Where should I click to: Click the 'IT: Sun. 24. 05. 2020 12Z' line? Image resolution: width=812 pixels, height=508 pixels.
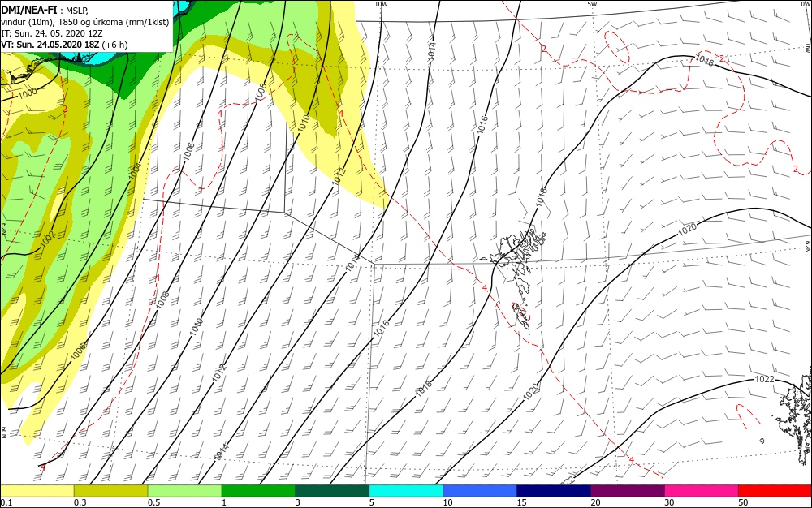(52, 33)
